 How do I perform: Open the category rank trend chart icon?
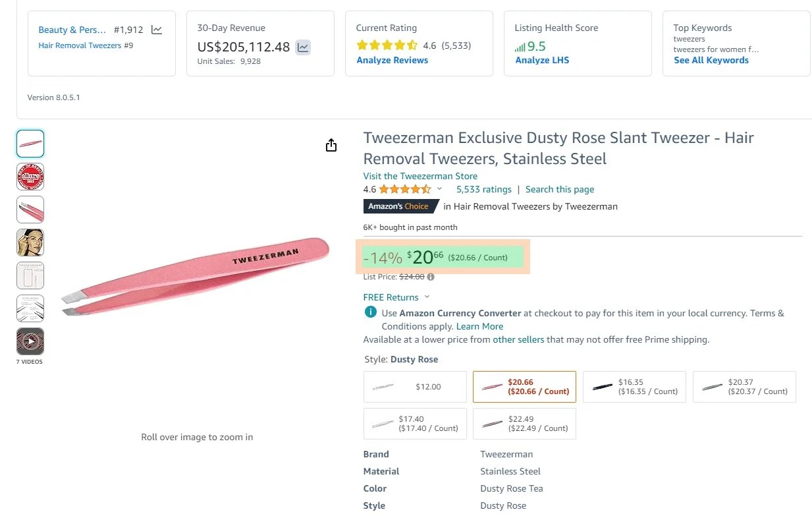pyautogui.click(x=155, y=30)
